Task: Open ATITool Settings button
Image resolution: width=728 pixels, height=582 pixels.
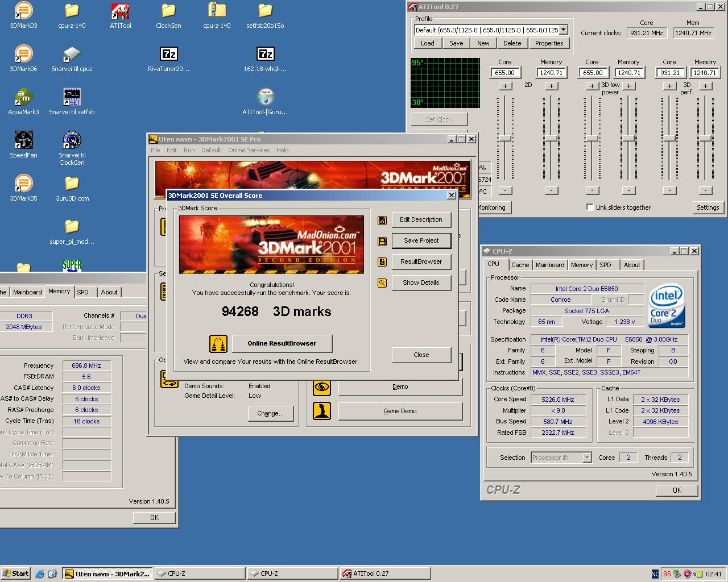Action: point(708,207)
